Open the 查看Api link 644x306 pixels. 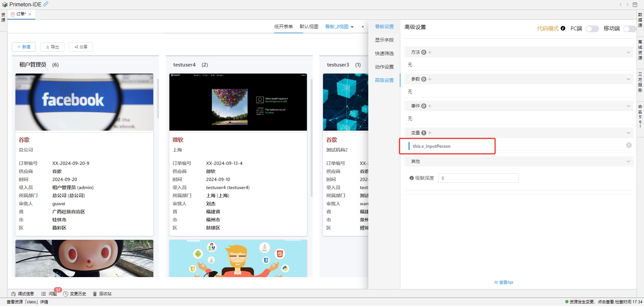click(504, 282)
